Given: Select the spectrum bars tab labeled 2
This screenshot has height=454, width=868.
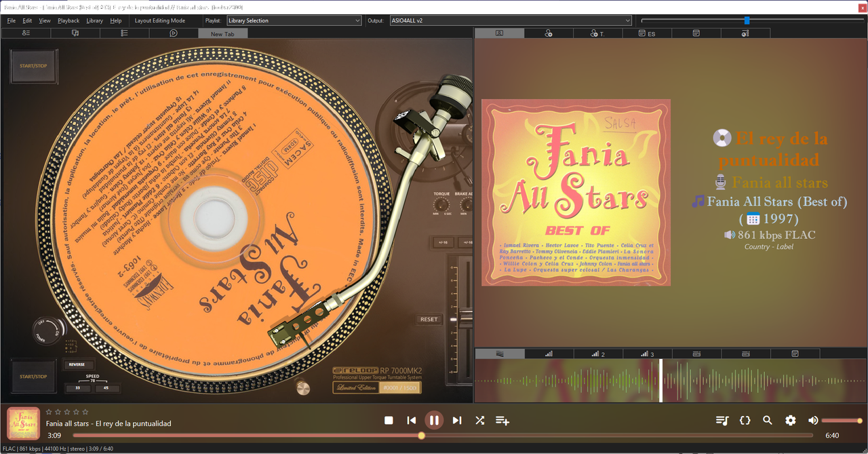Looking at the screenshot, I should [x=597, y=354].
